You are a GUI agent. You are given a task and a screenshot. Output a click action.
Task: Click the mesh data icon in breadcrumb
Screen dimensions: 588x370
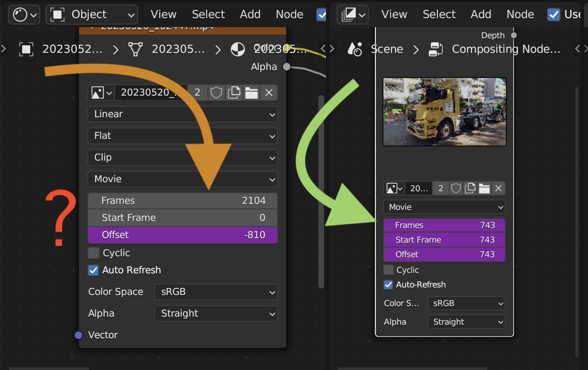tap(136, 49)
